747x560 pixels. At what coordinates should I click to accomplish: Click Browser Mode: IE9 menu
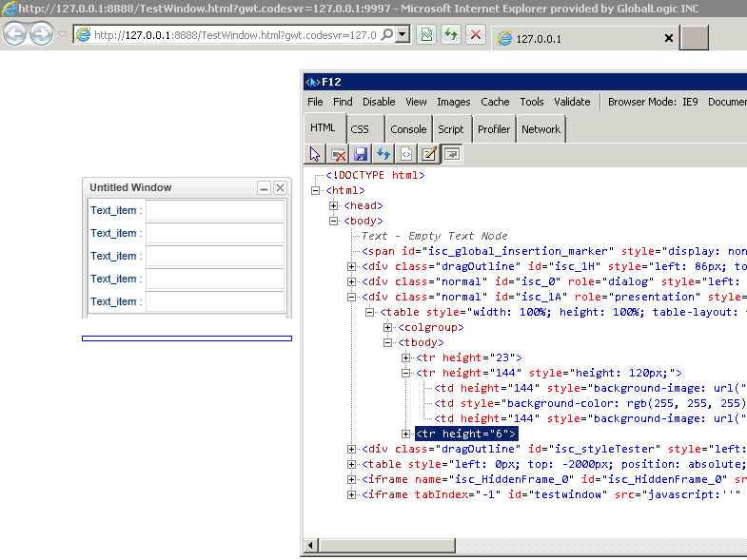pos(651,102)
